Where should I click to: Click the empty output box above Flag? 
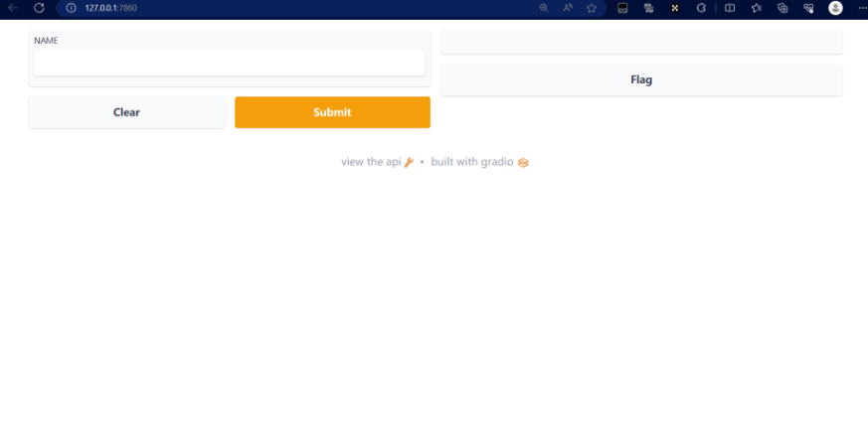(641, 42)
